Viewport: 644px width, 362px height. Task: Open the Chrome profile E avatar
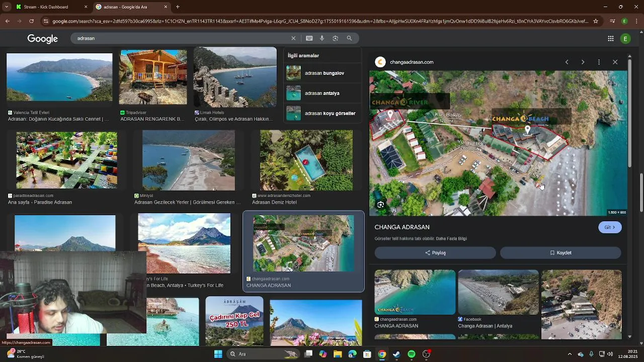624,21
